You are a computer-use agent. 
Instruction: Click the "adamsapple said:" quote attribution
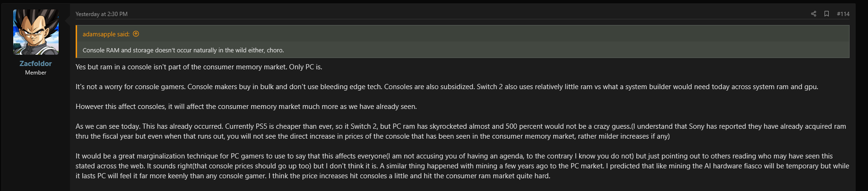(x=106, y=34)
